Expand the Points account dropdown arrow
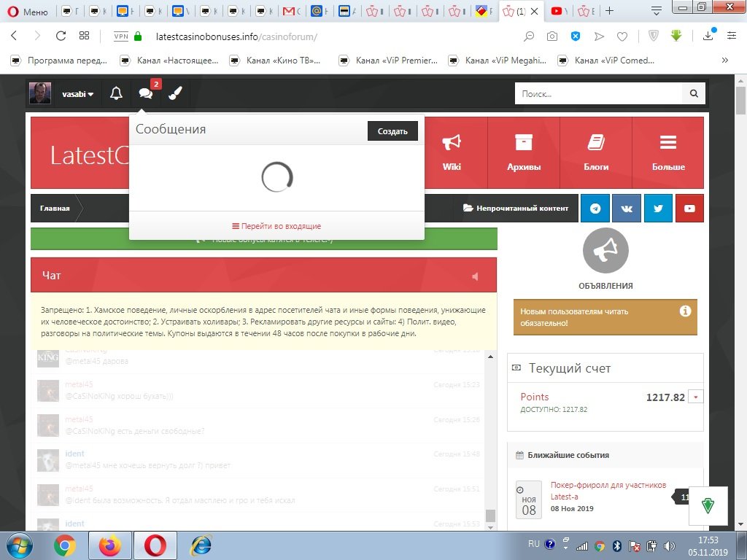This screenshot has width=747, height=560. (696, 397)
